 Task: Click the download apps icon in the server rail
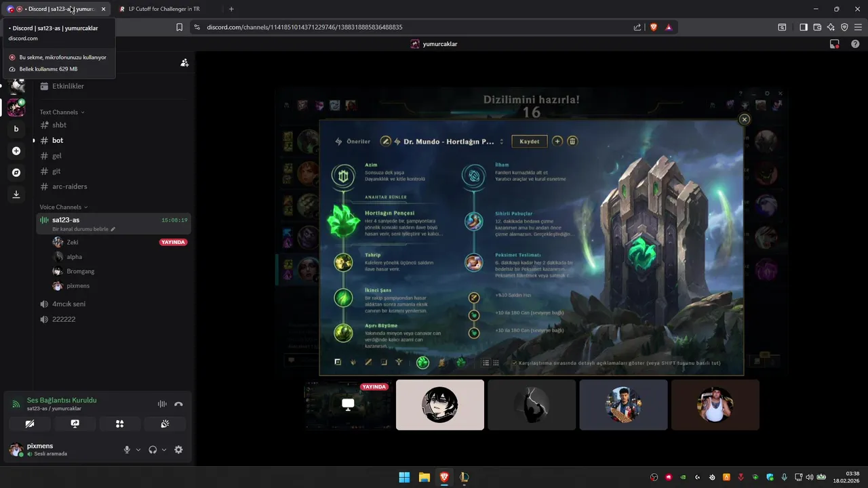tap(16, 195)
